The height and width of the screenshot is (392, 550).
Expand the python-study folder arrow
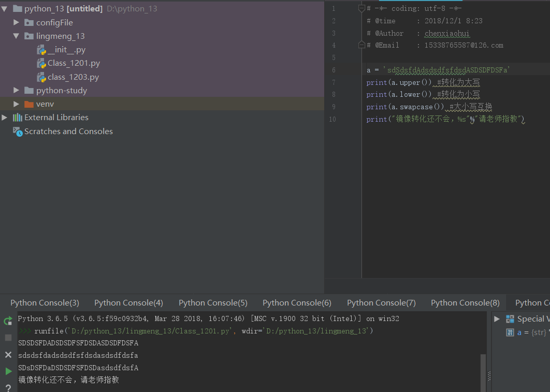(17, 91)
